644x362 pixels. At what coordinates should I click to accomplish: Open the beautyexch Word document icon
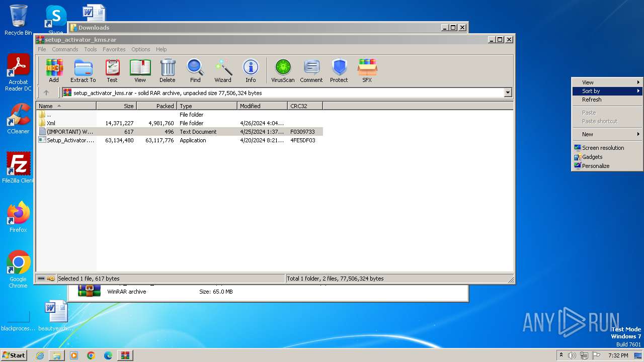click(55, 316)
